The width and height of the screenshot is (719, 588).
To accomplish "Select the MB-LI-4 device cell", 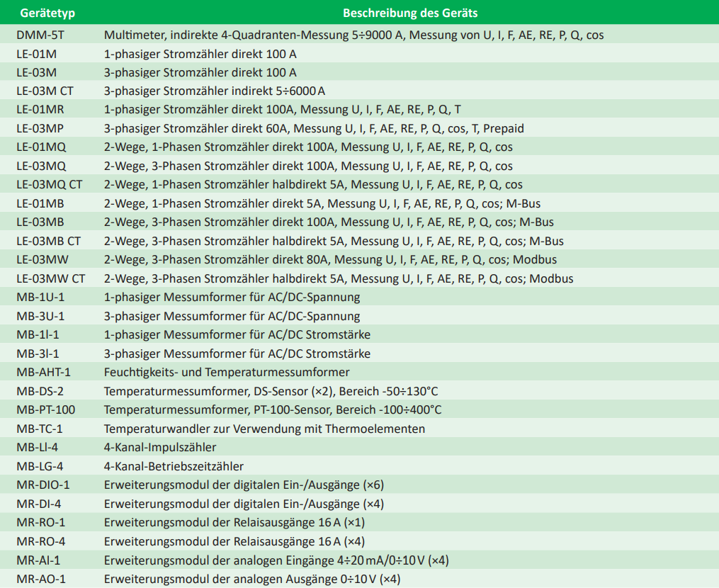I will click(x=37, y=447).
